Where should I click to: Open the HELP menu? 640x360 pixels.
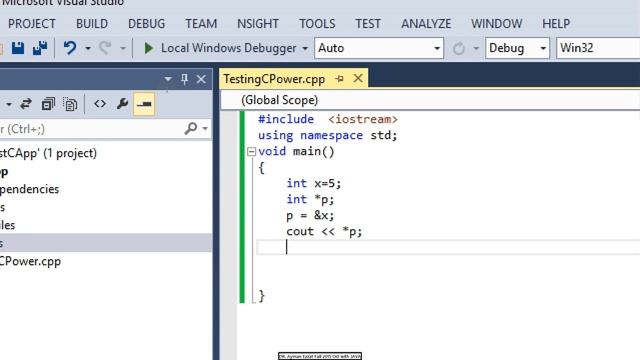[x=556, y=24]
